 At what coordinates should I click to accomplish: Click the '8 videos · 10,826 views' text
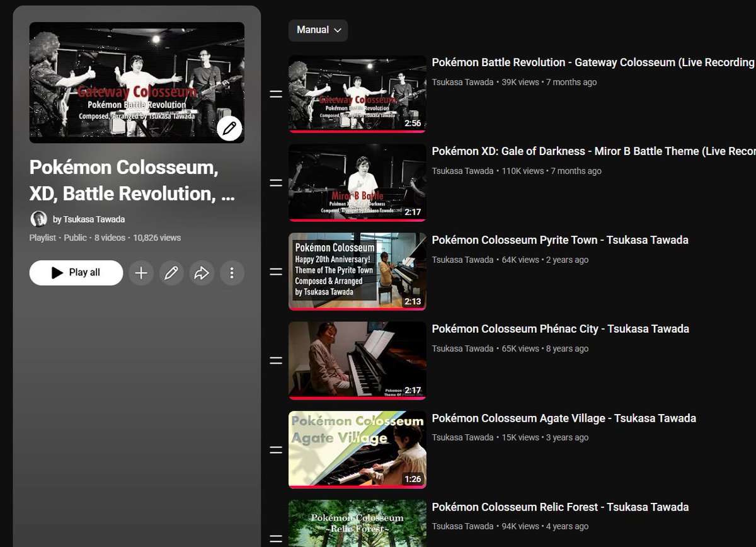[137, 238]
